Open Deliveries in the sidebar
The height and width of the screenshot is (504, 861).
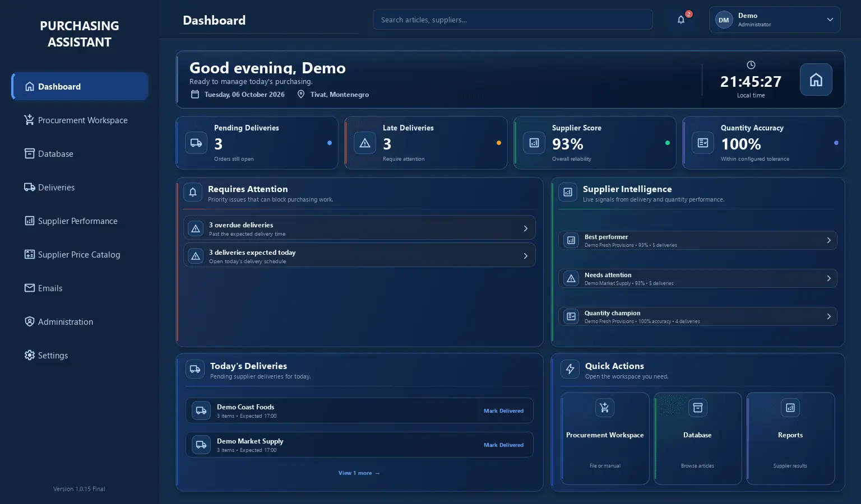tap(80, 187)
